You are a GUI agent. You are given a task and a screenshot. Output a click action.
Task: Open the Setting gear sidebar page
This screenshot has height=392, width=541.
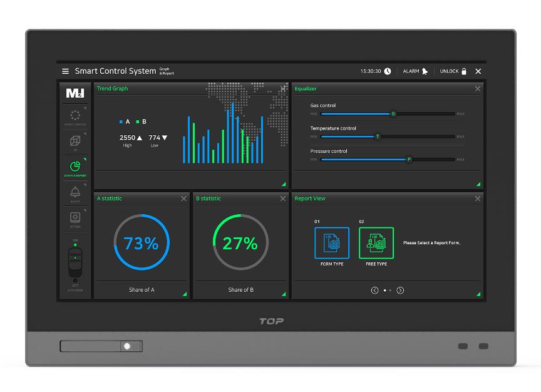75,218
